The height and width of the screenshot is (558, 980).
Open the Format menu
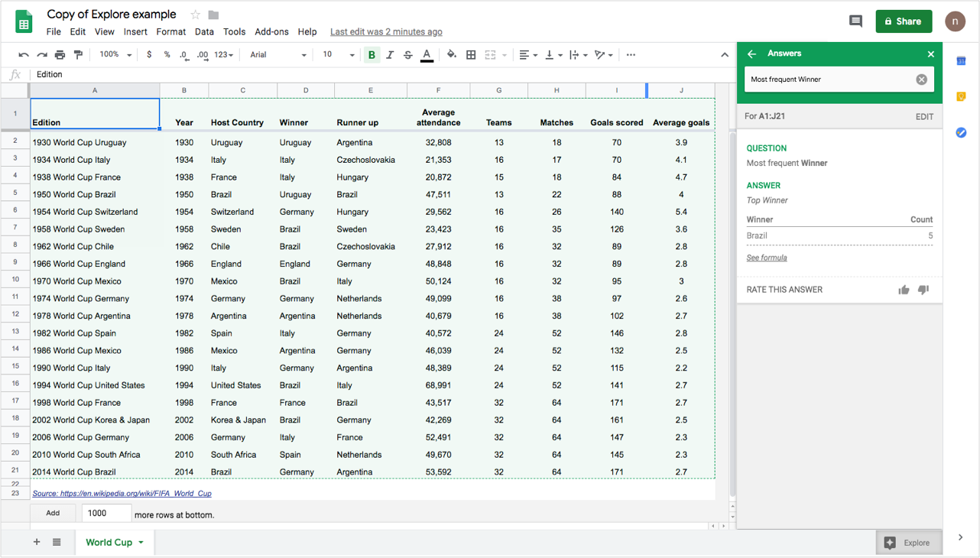point(170,32)
